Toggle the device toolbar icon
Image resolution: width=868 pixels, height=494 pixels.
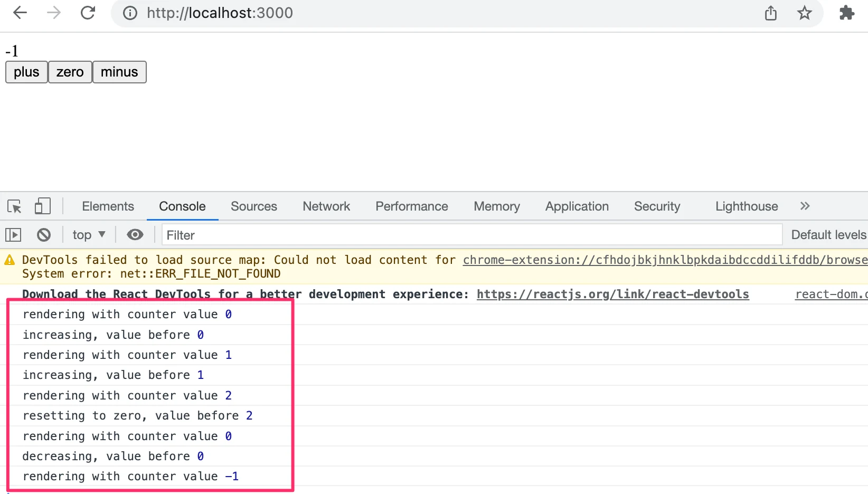(43, 206)
